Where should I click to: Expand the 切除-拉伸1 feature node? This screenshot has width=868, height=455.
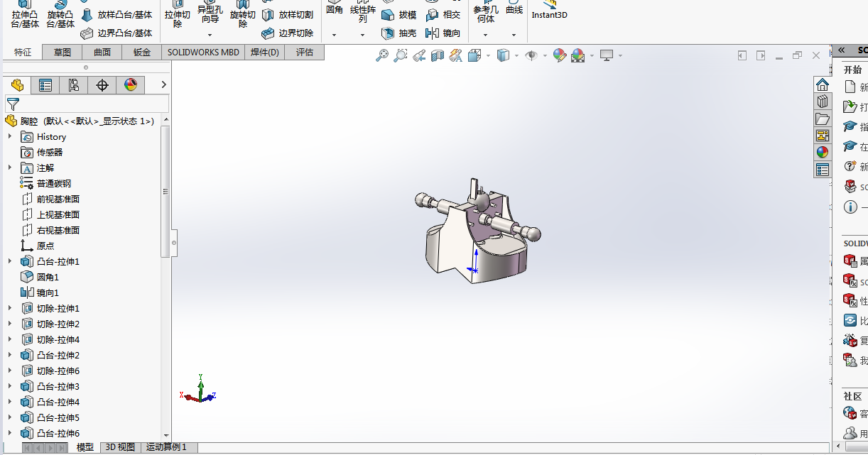tap(10, 308)
